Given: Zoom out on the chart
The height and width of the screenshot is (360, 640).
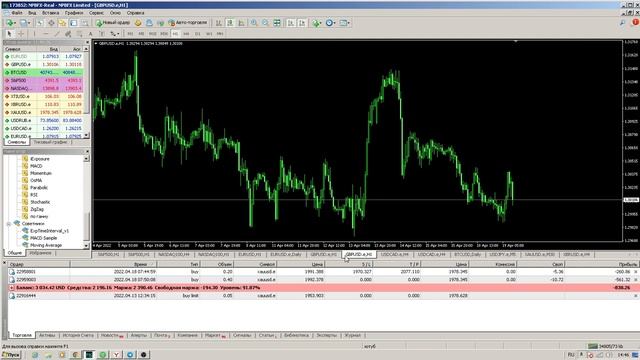Looking at the screenshot, I should [265, 23].
